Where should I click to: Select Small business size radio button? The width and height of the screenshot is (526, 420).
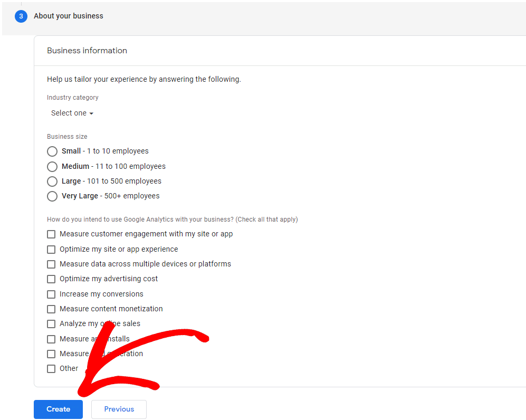pos(52,151)
